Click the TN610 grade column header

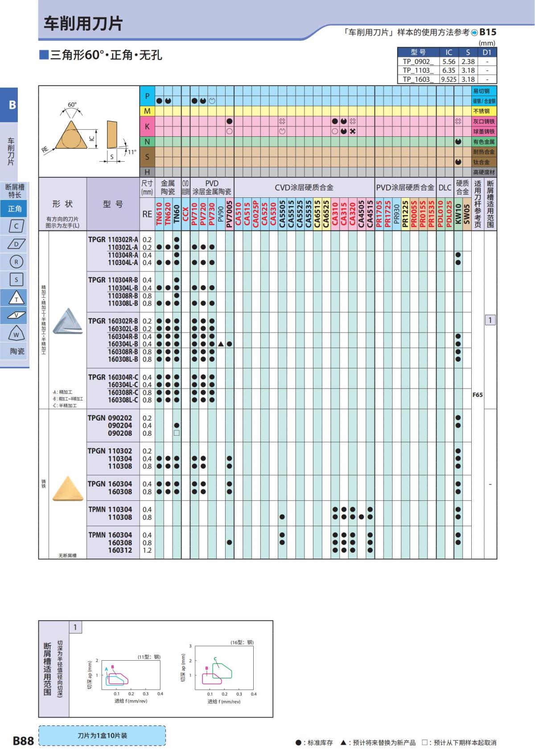(159, 214)
